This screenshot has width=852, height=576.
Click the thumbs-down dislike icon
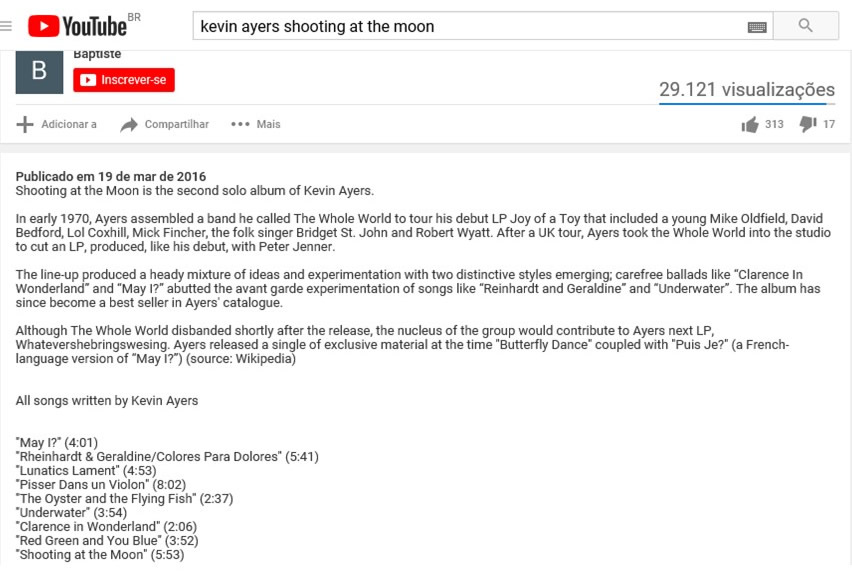[x=808, y=125]
